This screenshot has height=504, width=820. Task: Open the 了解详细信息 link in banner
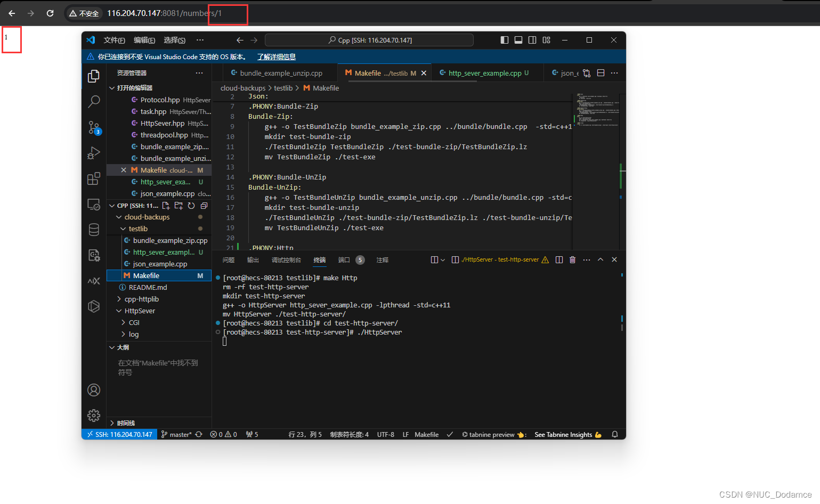(276, 57)
